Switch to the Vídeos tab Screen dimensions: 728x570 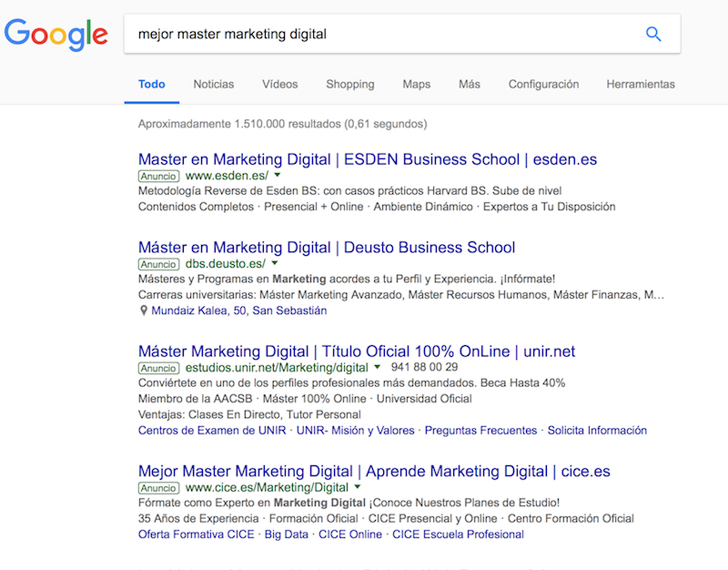[x=279, y=84]
